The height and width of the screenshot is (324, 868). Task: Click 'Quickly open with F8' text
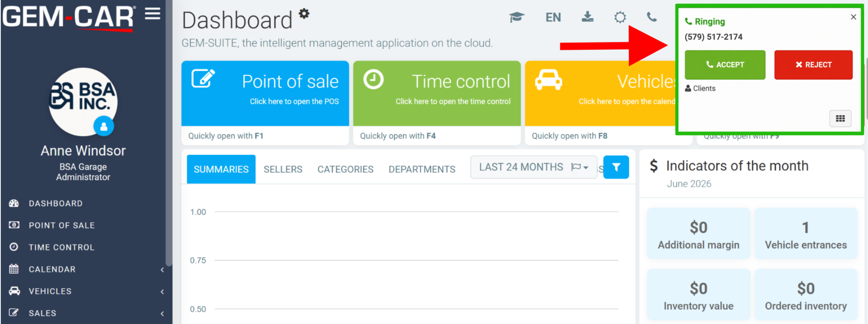pos(570,136)
